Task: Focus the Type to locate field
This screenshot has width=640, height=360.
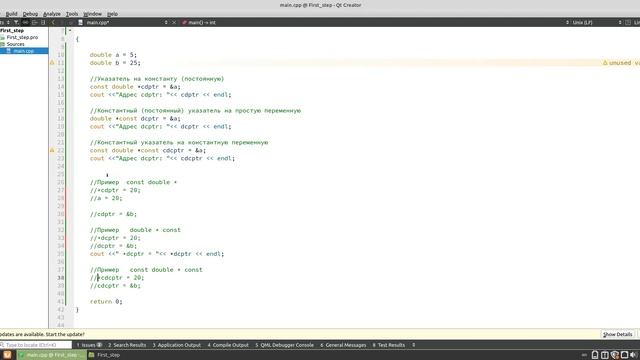Action: click(x=36, y=345)
